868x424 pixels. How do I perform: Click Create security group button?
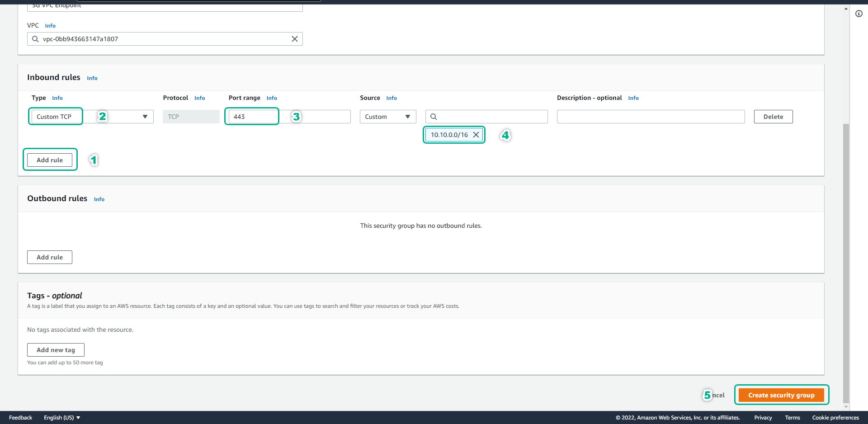click(x=781, y=395)
